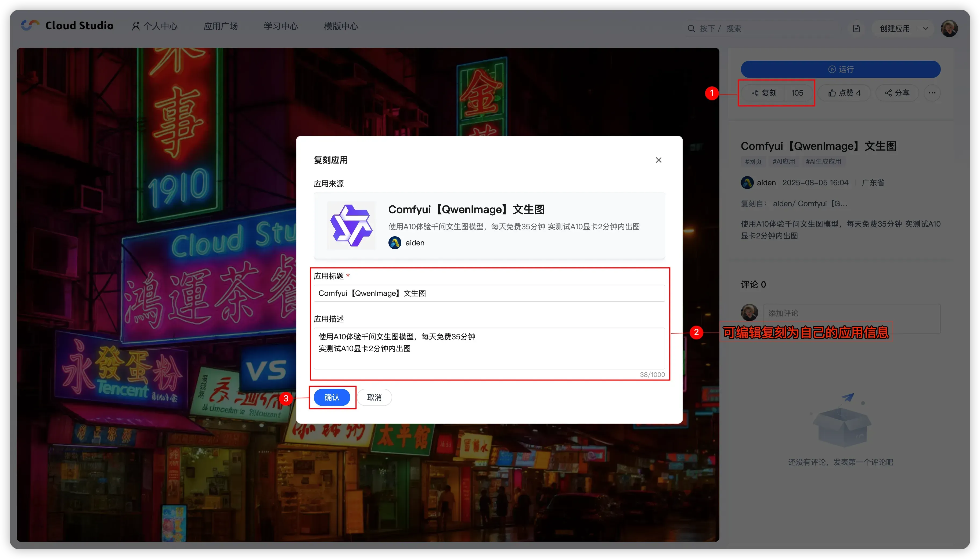This screenshot has height=559, width=980.
Task: Click the 复刻 fork button
Action: pos(764,93)
